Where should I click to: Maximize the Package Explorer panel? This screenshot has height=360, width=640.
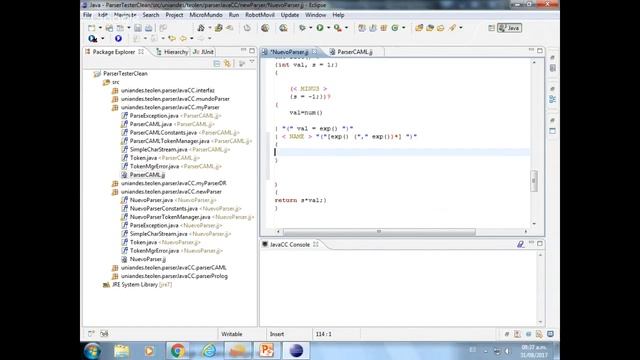point(252,51)
